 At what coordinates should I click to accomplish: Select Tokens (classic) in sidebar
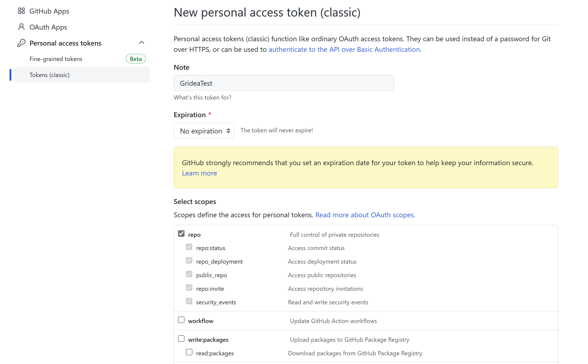point(50,75)
